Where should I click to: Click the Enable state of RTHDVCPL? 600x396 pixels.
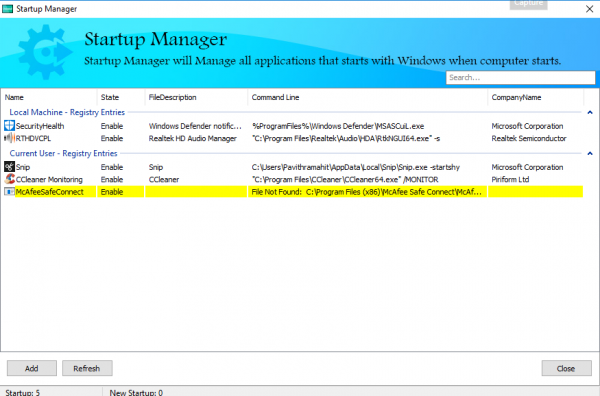[x=112, y=138]
